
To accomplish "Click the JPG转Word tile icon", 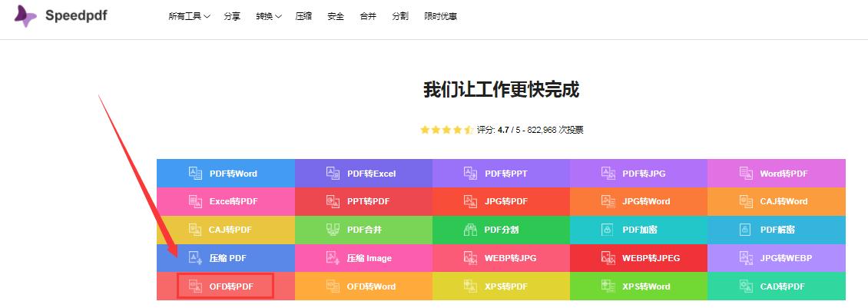I will pyautogui.click(x=608, y=201).
